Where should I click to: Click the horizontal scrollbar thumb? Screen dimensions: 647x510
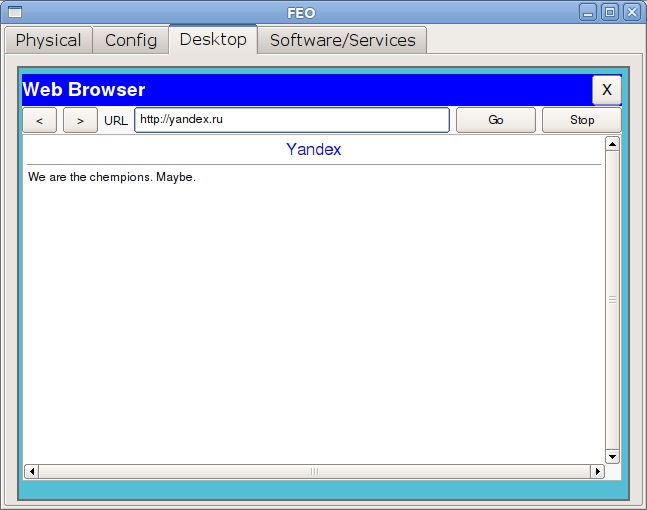tap(314, 471)
